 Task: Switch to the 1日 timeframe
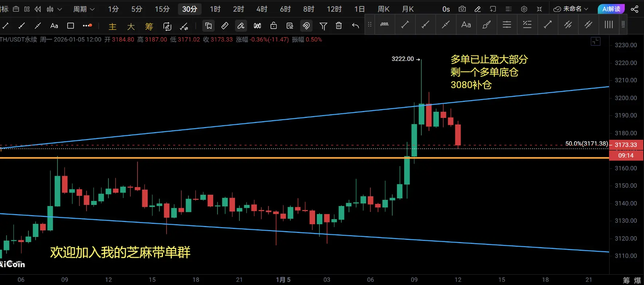point(359,9)
